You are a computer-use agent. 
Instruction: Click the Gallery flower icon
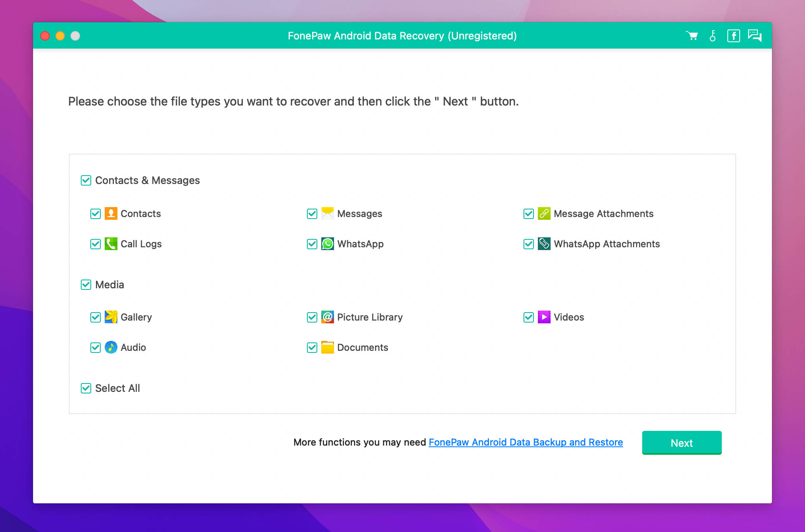[x=111, y=317]
